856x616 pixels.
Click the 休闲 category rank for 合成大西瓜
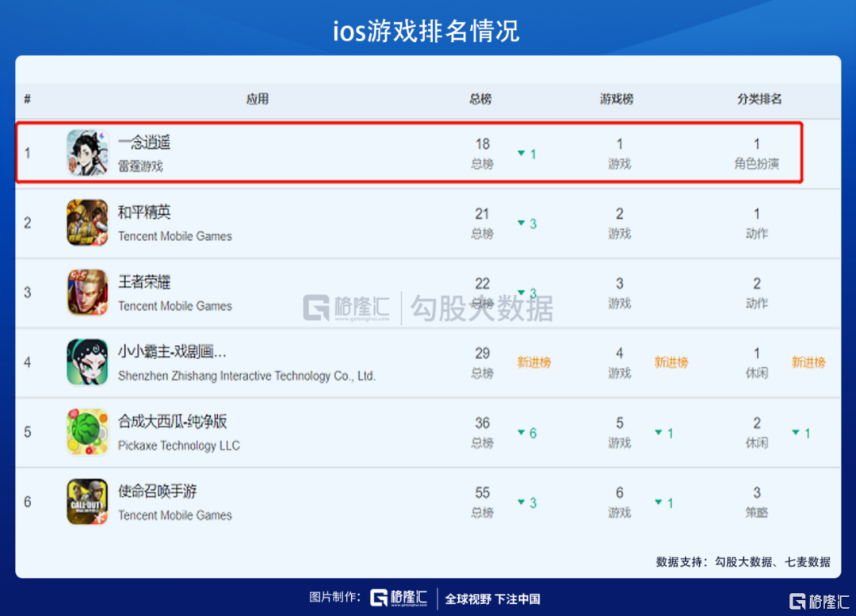click(757, 433)
